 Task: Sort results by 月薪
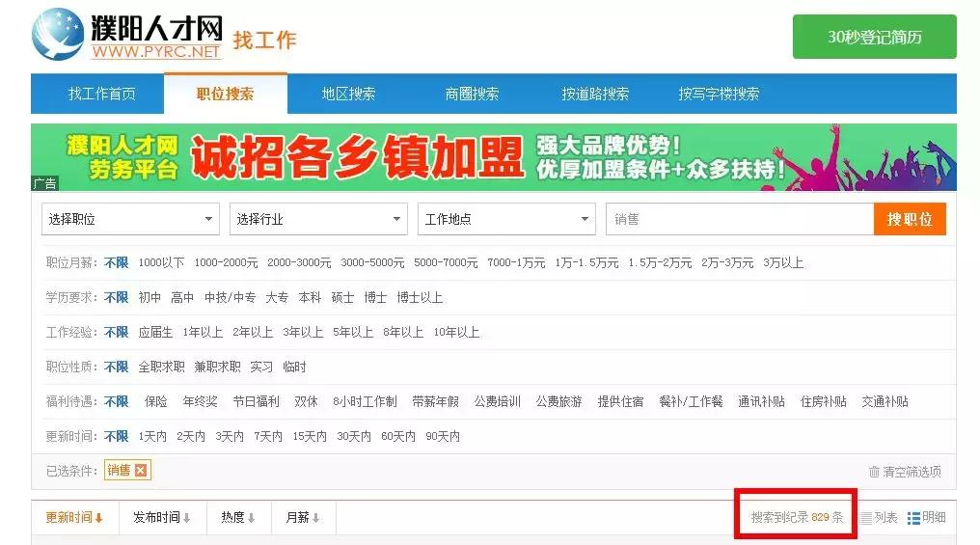(x=303, y=517)
